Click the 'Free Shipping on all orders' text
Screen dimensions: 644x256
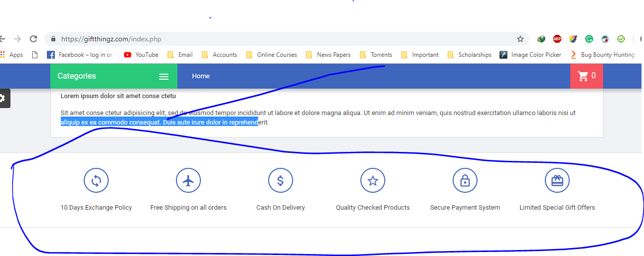pyautogui.click(x=188, y=208)
